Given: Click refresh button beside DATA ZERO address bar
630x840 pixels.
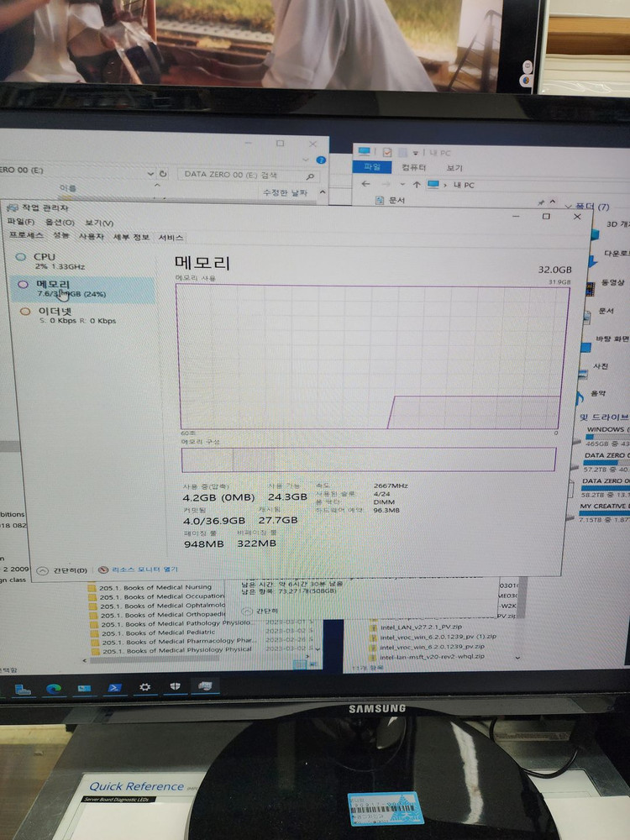Looking at the screenshot, I should click(164, 174).
